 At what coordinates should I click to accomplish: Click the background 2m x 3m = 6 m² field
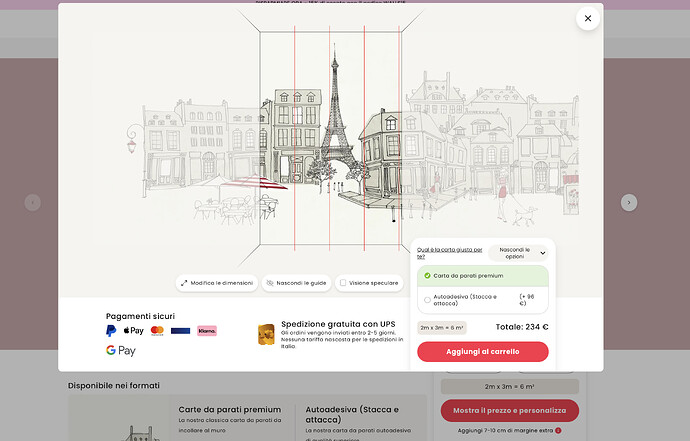(510, 386)
